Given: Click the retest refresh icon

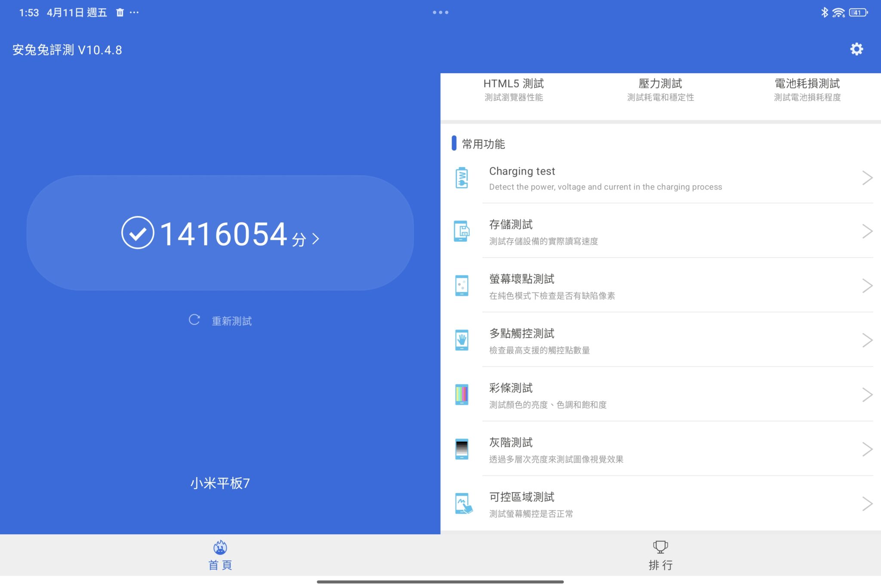Looking at the screenshot, I should point(194,320).
